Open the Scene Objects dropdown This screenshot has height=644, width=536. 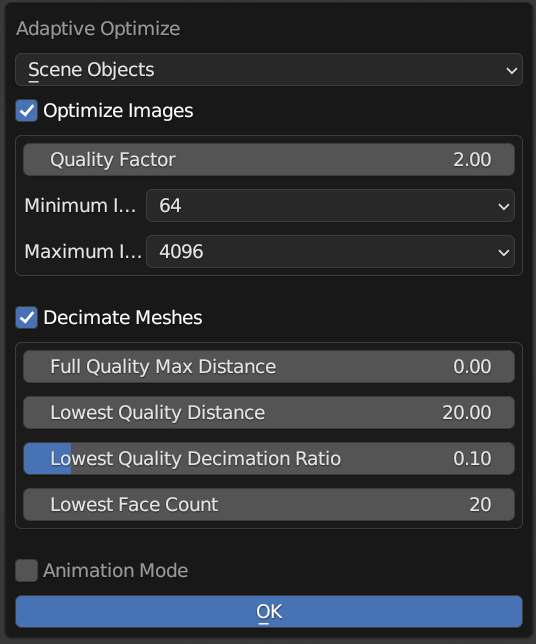269,69
